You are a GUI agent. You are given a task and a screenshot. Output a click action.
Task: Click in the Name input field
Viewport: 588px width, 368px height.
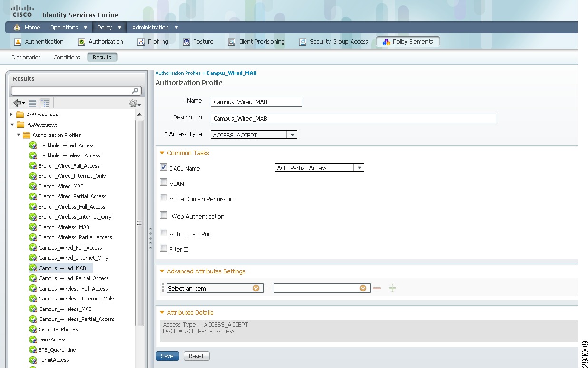point(256,102)
